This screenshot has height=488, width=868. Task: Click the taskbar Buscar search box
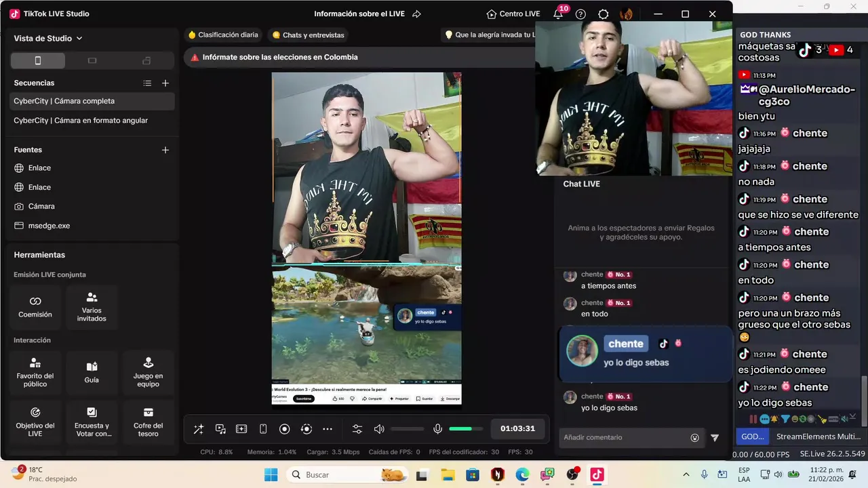[349, 474]
